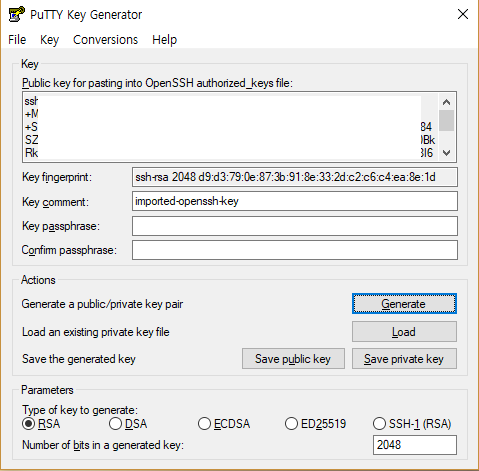Click Save public key
This screenshot has width=479, height=471.
coord(293,359)
